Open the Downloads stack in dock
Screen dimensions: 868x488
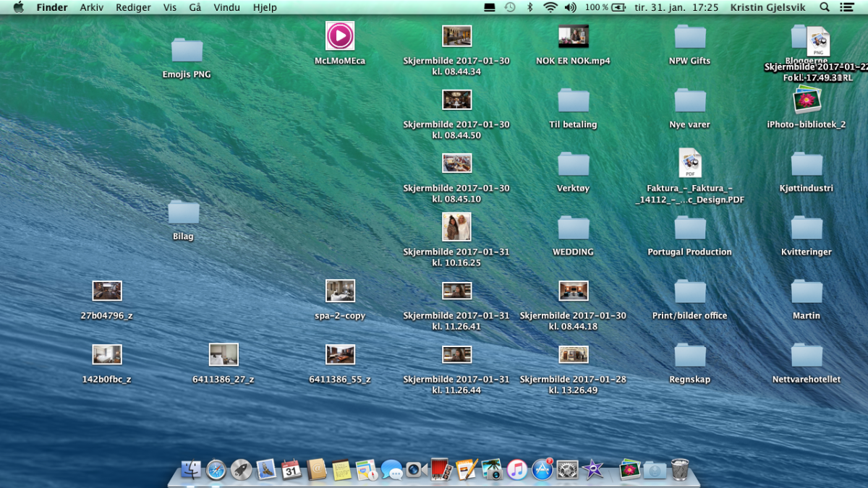655,470
